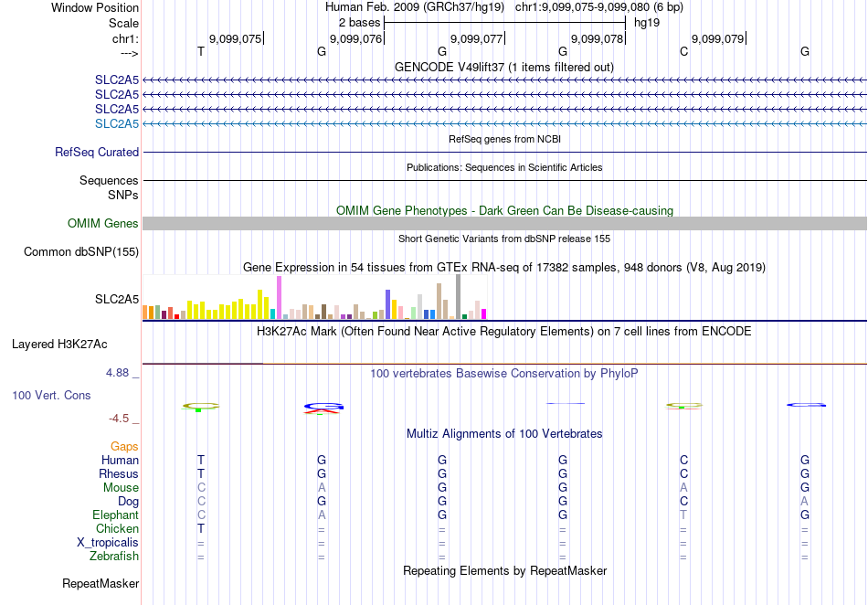Click the T base in the Elephant row
This screenshot has width=868, height=605.
coord(683,515)
